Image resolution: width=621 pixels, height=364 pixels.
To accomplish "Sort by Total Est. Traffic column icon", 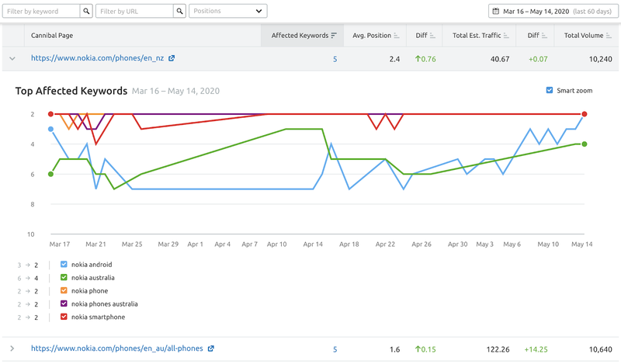I will pyautogui.click(x=507, y=36).
